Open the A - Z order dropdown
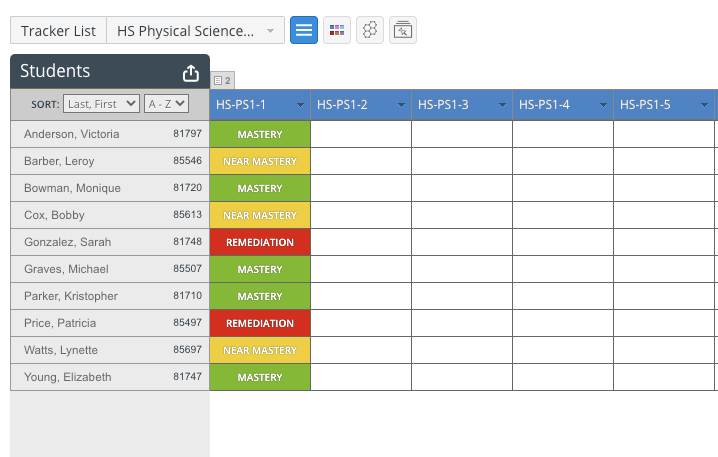Screen dimensions: 718x457 166,104
